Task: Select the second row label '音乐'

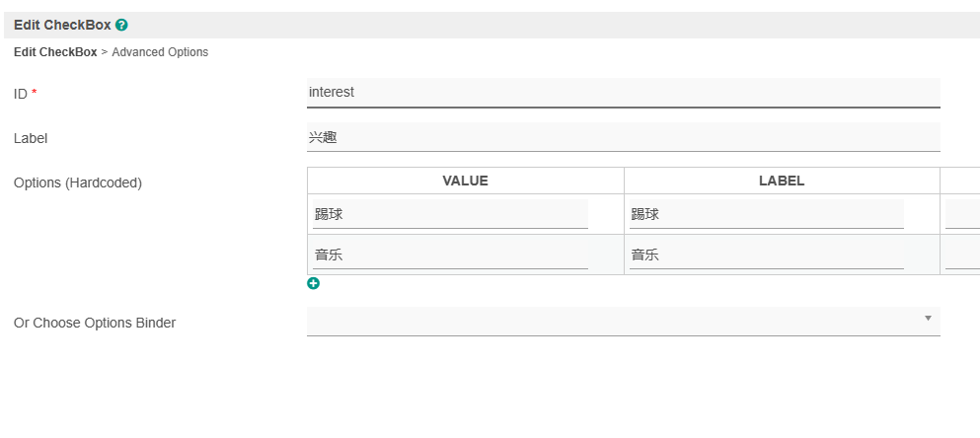Action: 766,255
